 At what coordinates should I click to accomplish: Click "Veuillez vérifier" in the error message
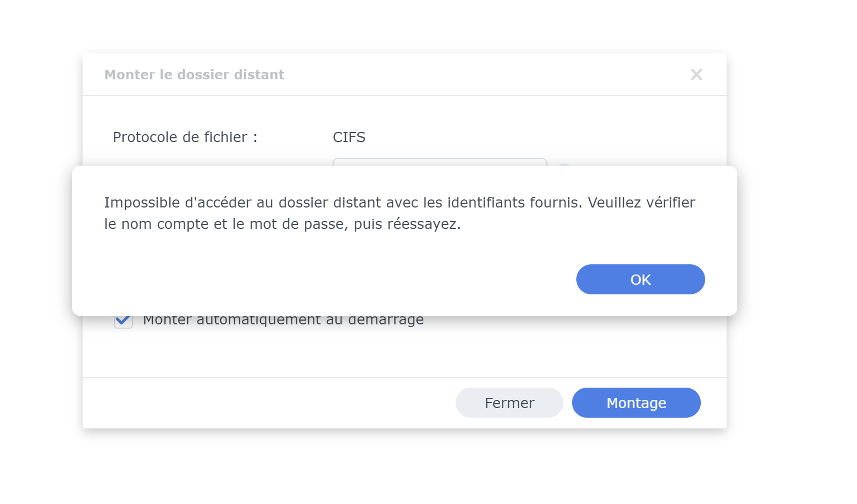(641, 203)
